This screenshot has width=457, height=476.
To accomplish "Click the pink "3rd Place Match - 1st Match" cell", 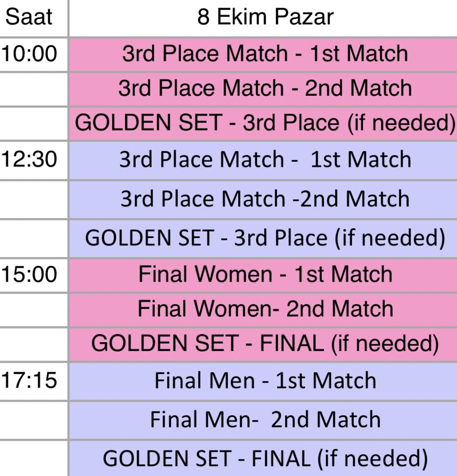I will tap(265, 54).
